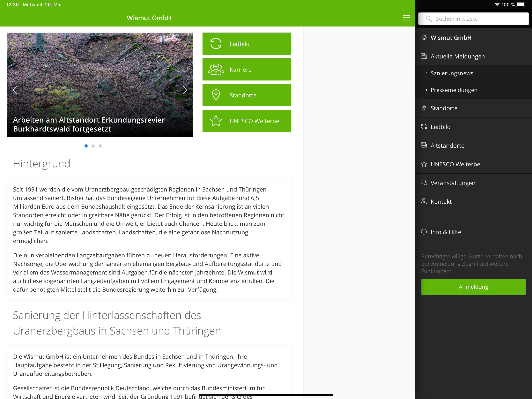This screenshot has width=532, height=399.
Task: Click the UNESCO Welterbe tile's star icon
Action: (x=216, y=121)
